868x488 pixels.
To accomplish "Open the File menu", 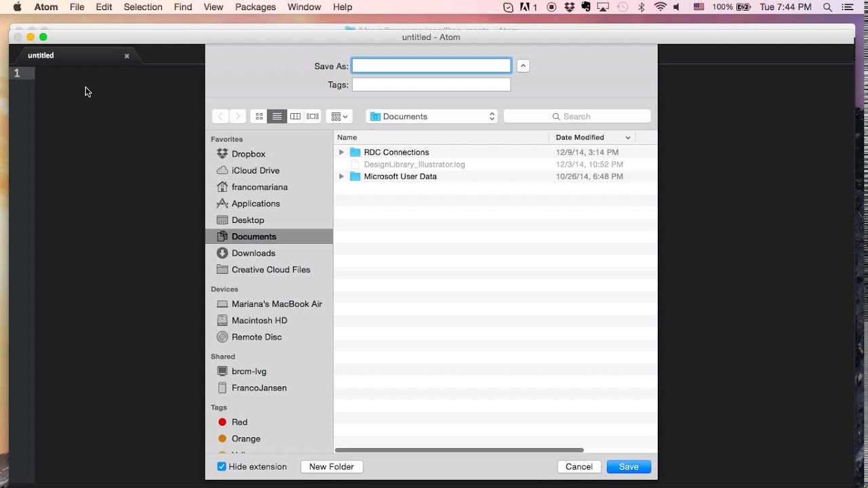I will point(77,7).
